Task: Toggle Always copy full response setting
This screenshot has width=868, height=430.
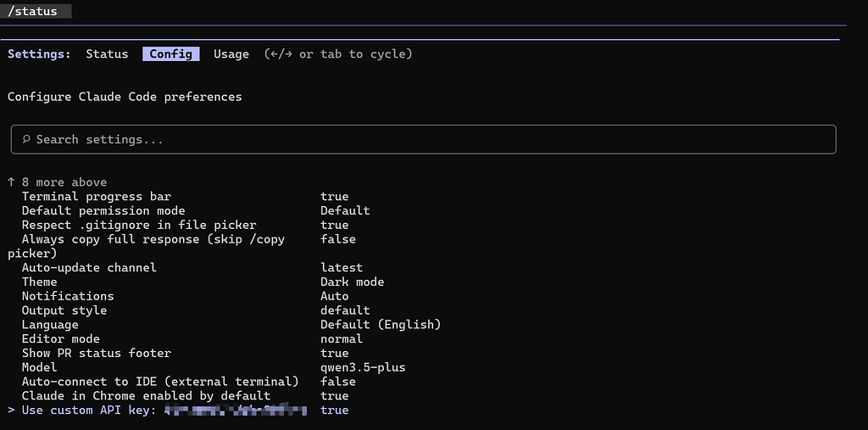Action: pos(181,247)
